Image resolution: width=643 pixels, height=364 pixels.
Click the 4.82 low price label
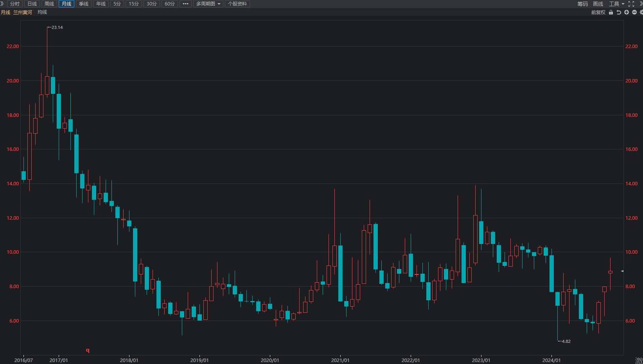point(566,341)
